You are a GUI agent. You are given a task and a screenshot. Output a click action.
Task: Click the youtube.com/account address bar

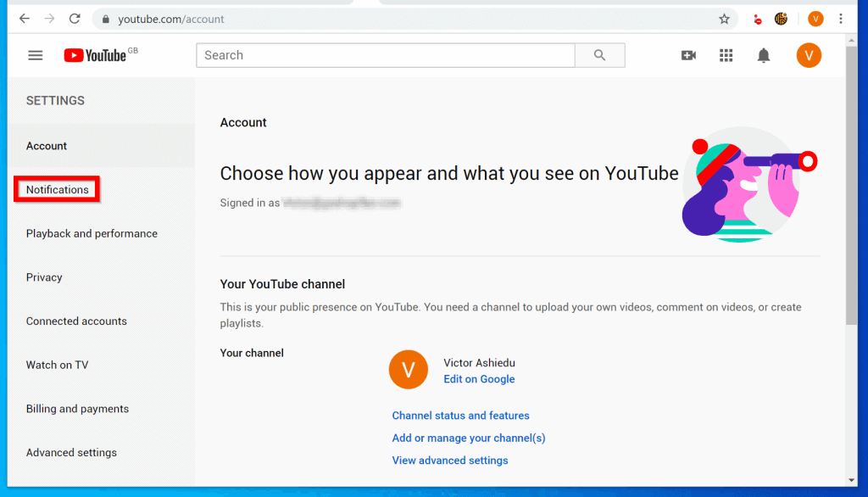click(x=414, y=19)
